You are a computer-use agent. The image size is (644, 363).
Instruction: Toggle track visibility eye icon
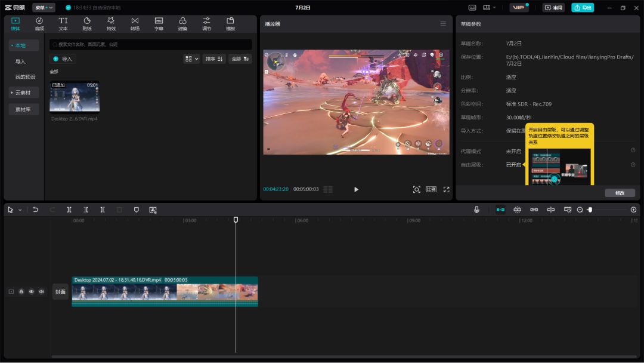[31, 291]
